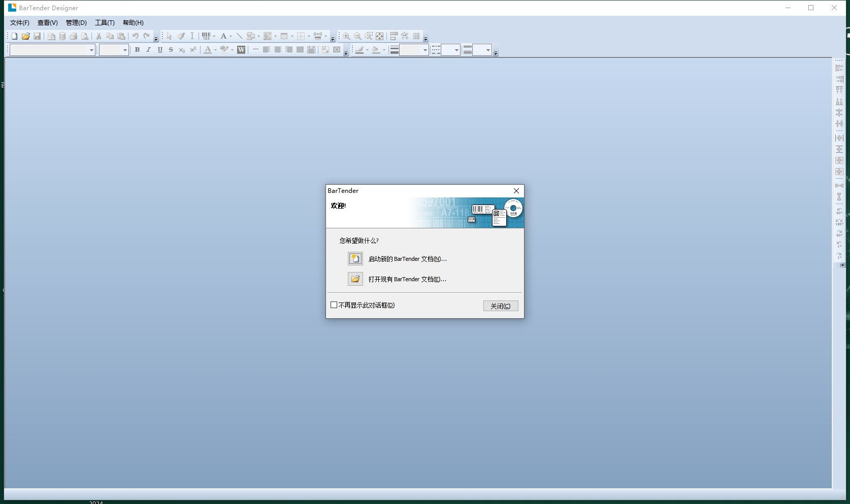The width and height of the screenshot is (850, 504).
Task: Click the font color A swatch
Action: click(x=208, y=50)
